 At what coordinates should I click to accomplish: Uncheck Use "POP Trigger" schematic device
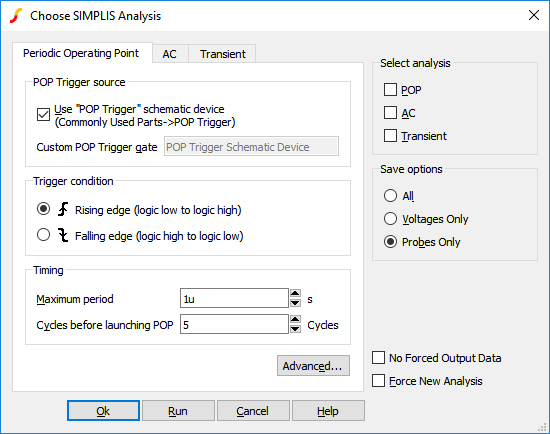pyautogui.click(x=43, y=115)
